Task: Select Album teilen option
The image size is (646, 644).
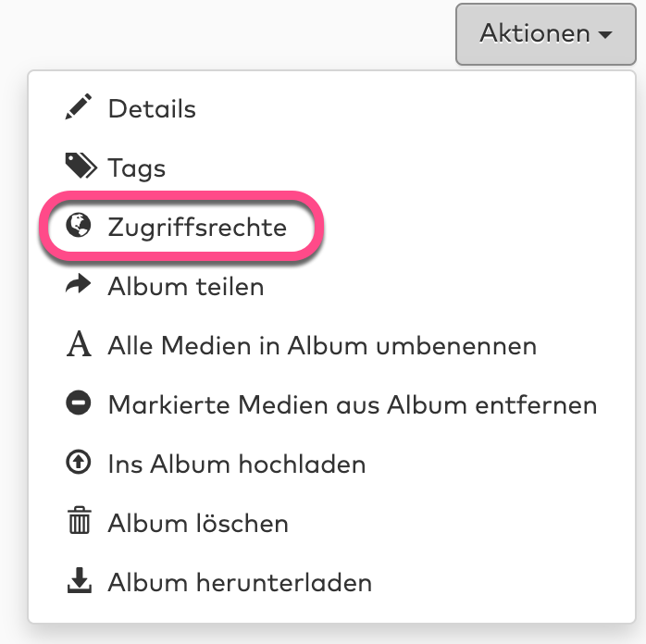Action: click(186, 287)
